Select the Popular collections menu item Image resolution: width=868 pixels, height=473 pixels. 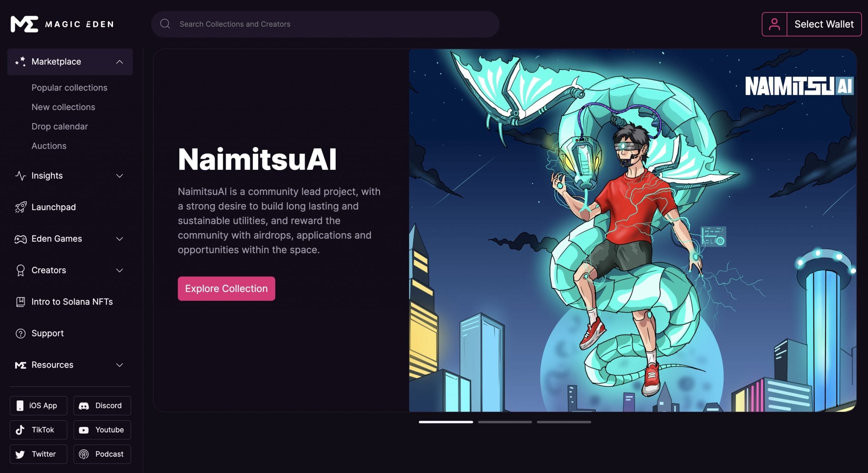click(x=69, y=87)
